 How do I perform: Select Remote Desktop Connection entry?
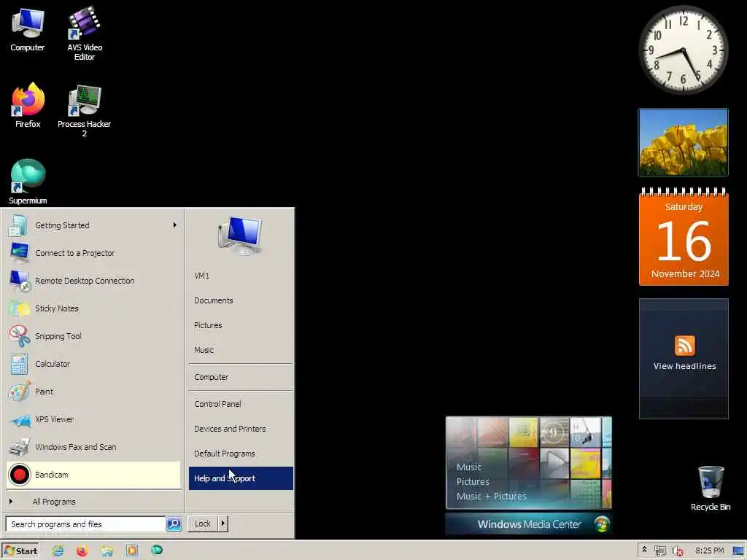[x=94, y=281]
